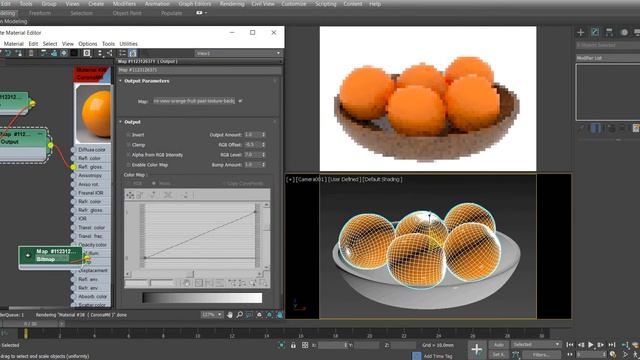Open the Modify tab in command panel
Screen dimensions: 640x360
[x=595, y=32]
